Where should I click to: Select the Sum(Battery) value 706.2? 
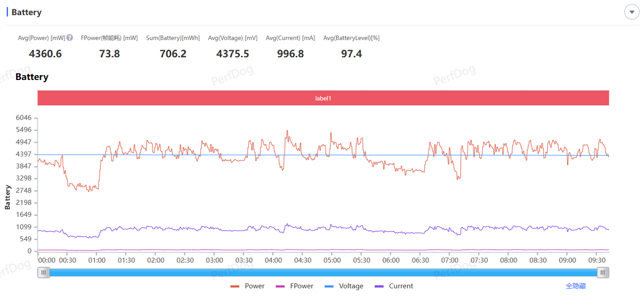(x=173, y=54)
